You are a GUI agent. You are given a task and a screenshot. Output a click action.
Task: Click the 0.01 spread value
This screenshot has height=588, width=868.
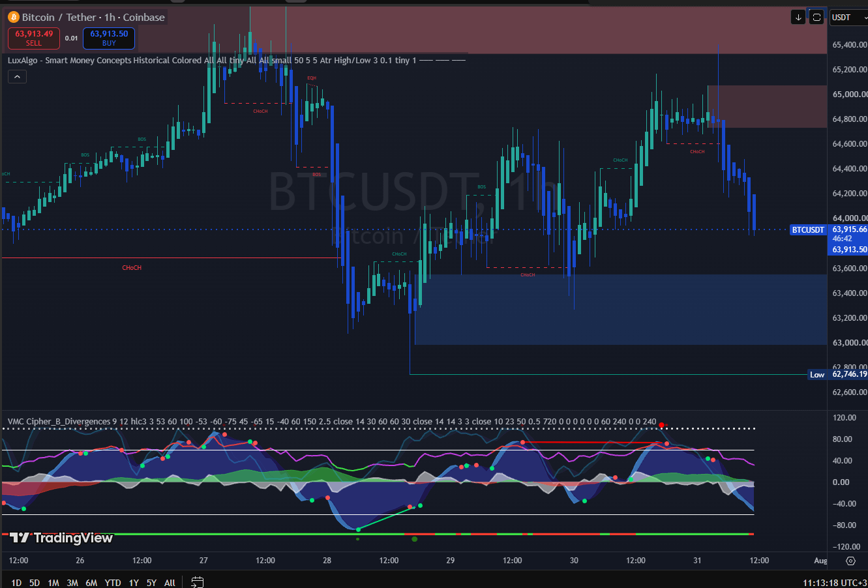tap(72, 38)
